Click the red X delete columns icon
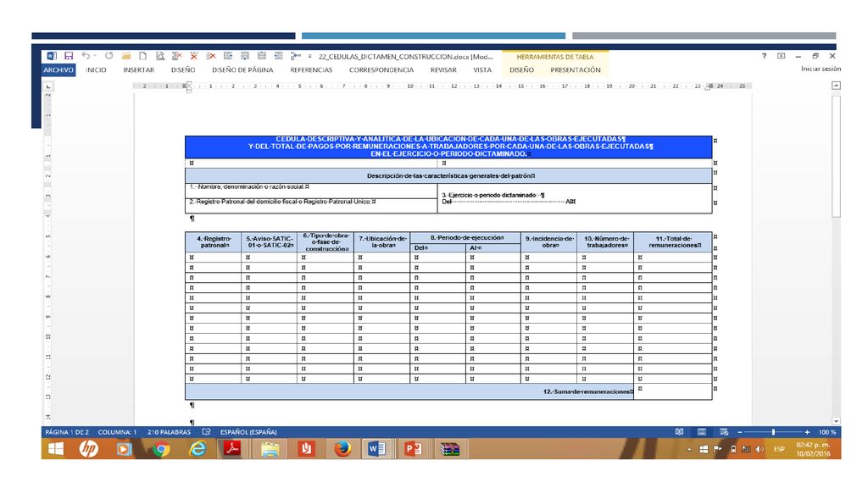 [x=194, y=56]
